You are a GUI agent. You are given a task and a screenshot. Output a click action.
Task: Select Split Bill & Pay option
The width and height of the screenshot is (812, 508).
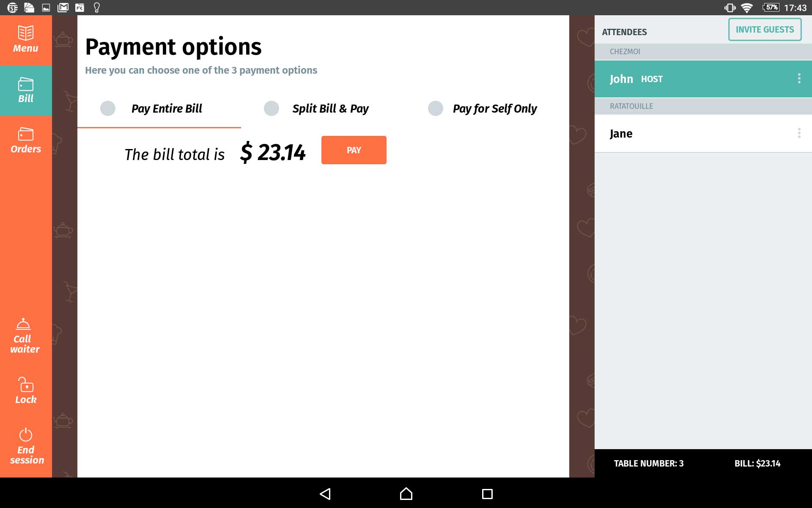(x=271, y=108)
